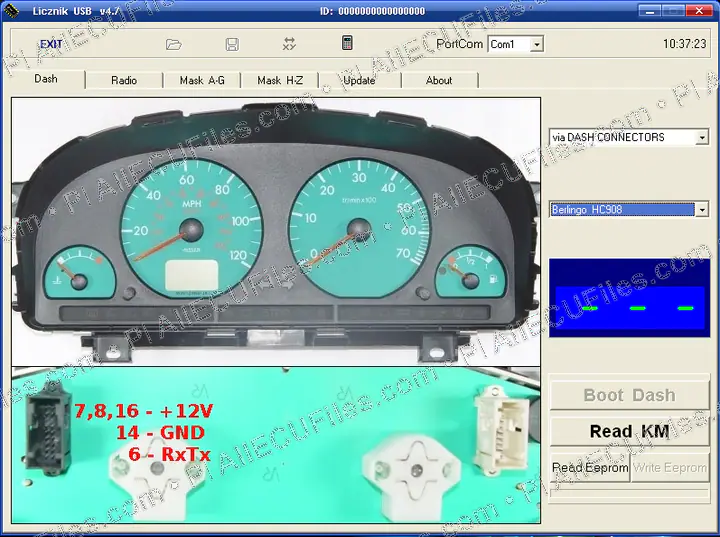720x537 pixels.
Task: Expand the PortCom Com1 dropdown
Action: click(536, 45)
